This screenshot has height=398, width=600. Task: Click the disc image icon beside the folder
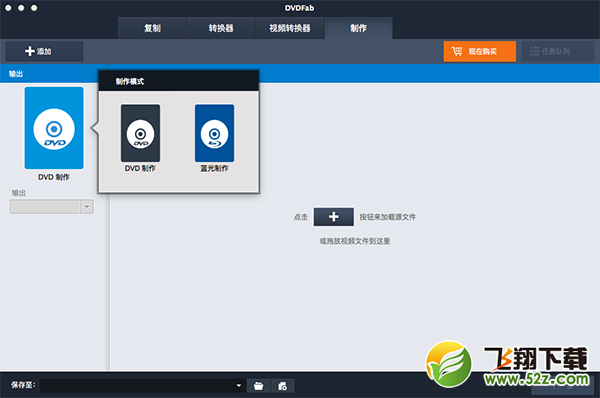point(282,386)
